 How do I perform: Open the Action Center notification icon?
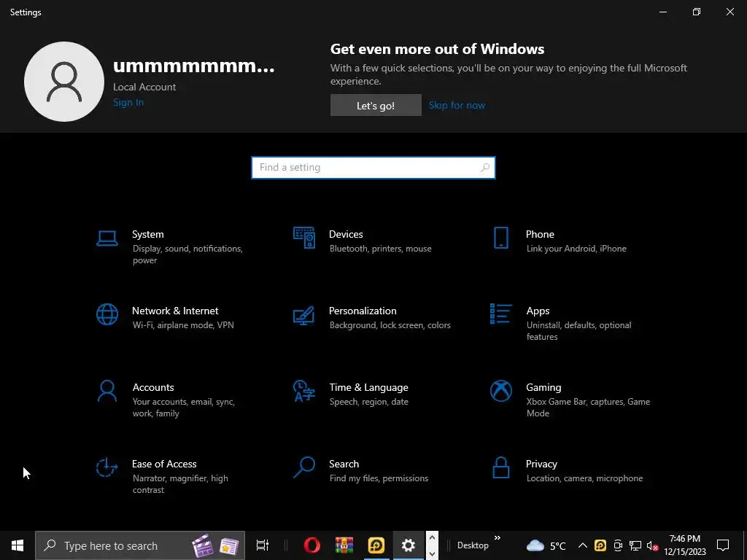[x=723, y=545]
